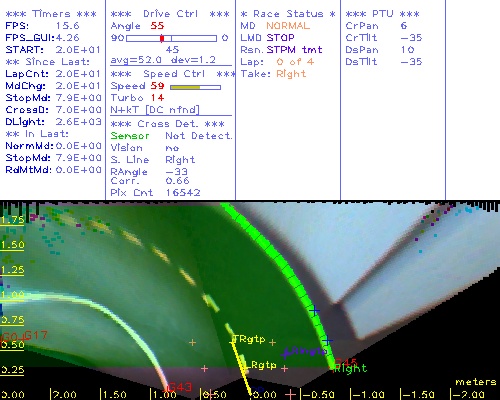Click the green Right label on map
The height and width of the screenshot is (400, 500).
[x=350, y=369]
